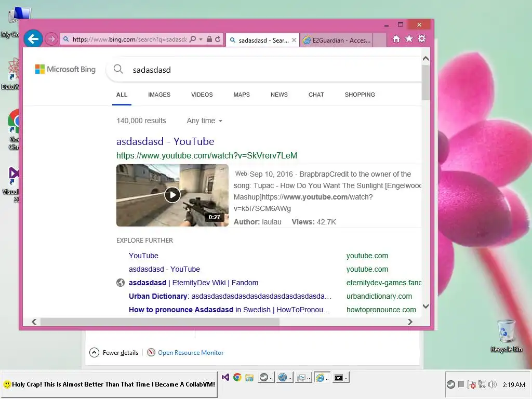Click the Action Center flag tray icon

[x=471, y=384]
